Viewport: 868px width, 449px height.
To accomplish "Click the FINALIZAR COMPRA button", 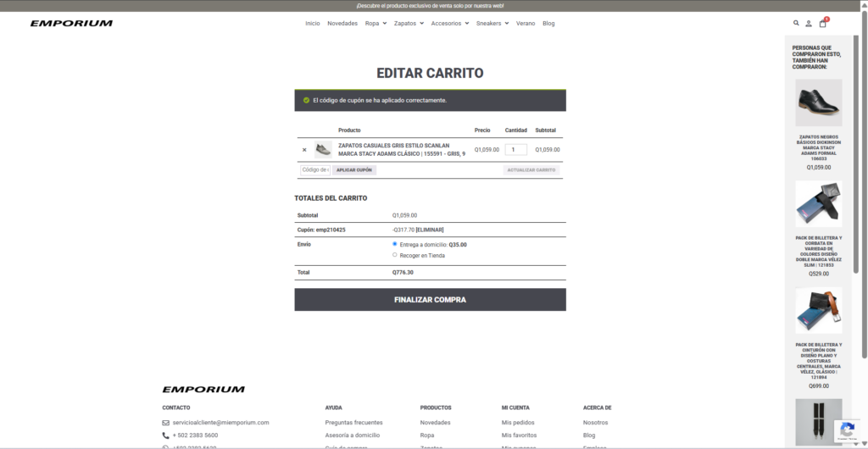I will (x=430, y=300).
